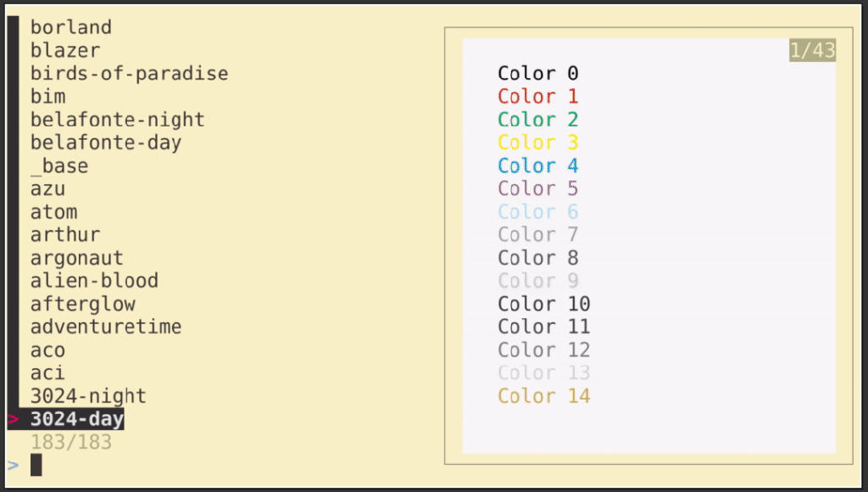The height and width of the screenshot is (492, 868).
Task: Choose adventuretime from the list
Action: tap(106, 327)
